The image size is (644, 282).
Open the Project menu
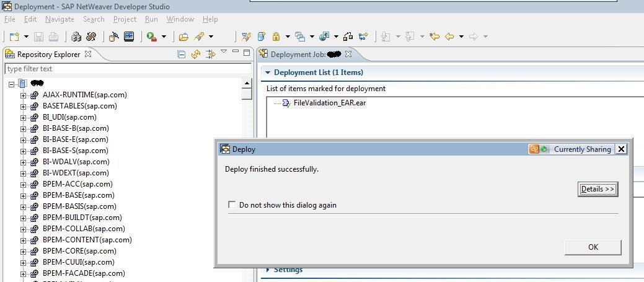(125, 19)
